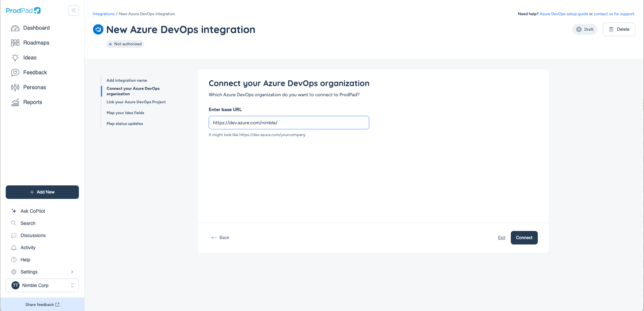Click contact us for support link
644x311 pixels.
coord(614,14)
